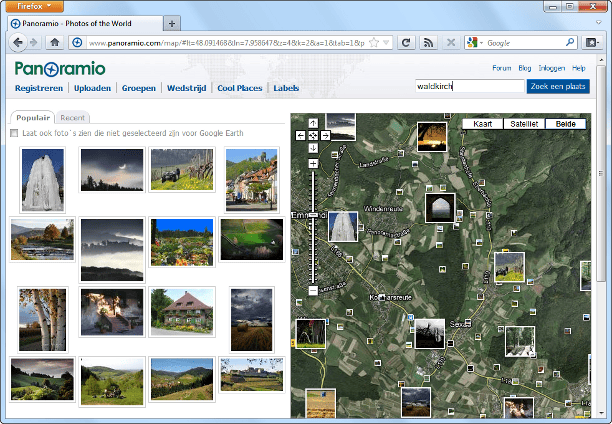Zoom out the map with minus button

(x=313, y=290)
